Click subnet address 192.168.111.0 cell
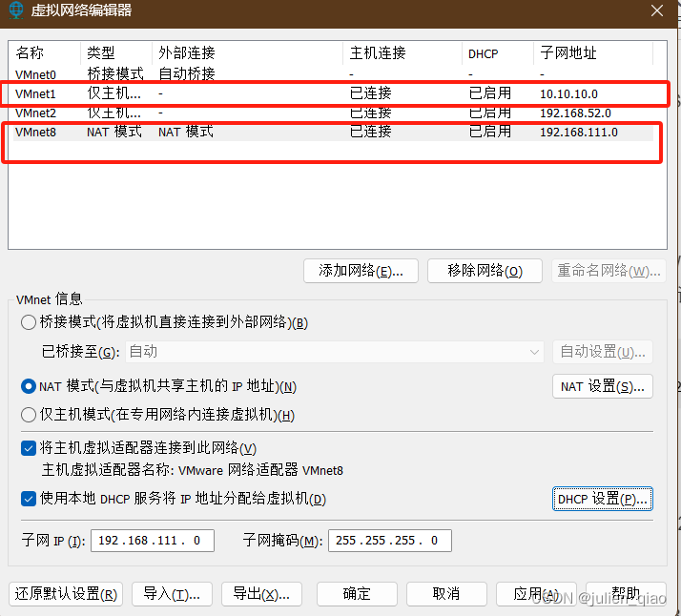 tap(579, 133)
